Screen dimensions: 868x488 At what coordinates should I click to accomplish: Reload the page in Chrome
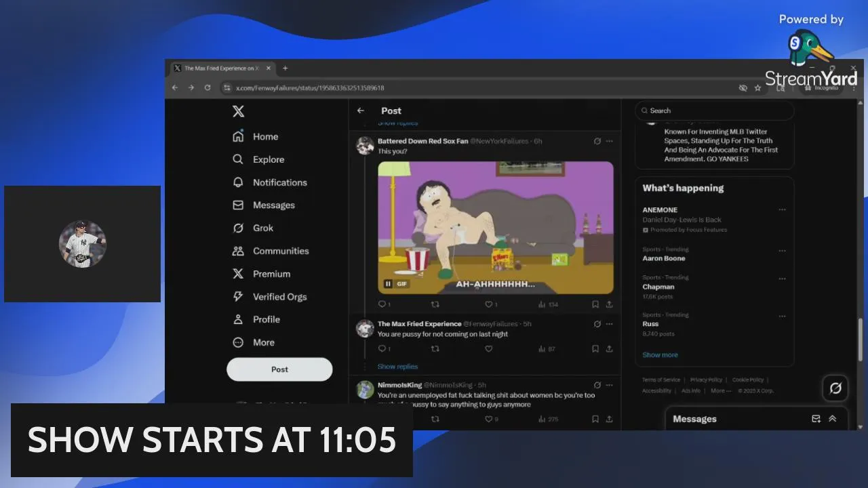[208, 87]
